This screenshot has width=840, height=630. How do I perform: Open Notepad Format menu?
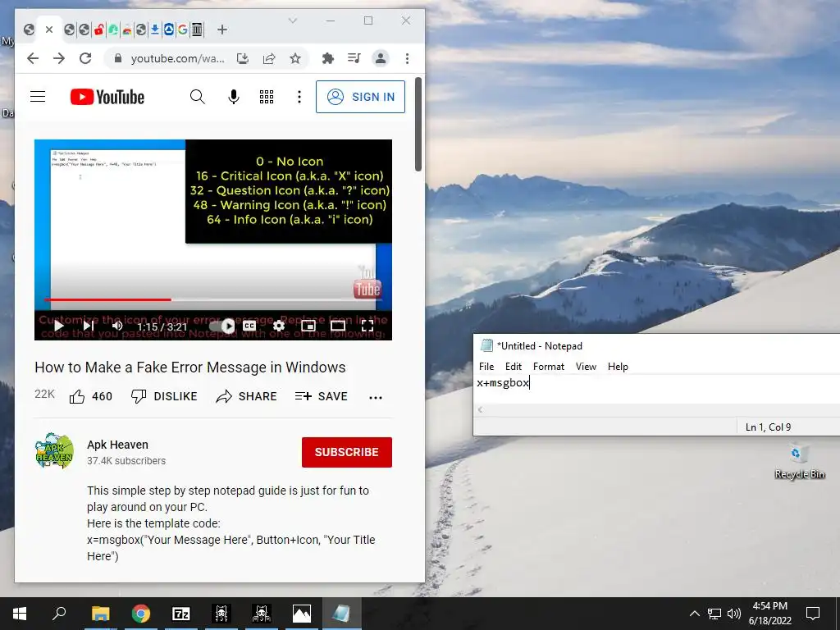point(549,367)
